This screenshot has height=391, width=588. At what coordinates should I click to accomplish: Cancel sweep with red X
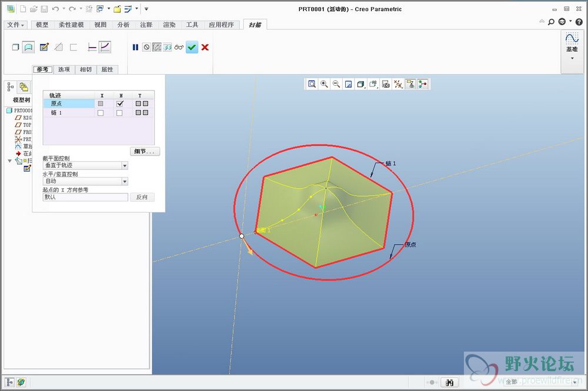point(205,47)
